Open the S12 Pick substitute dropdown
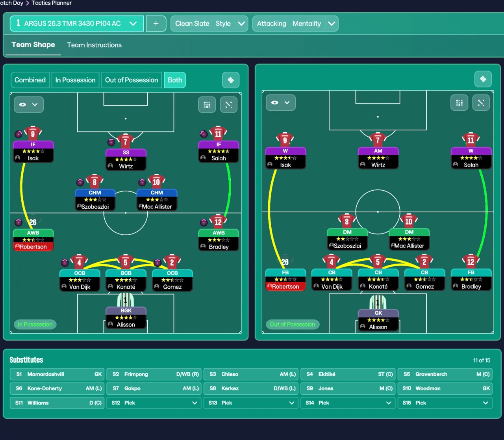Screen dimensions: 504x440 154,403
